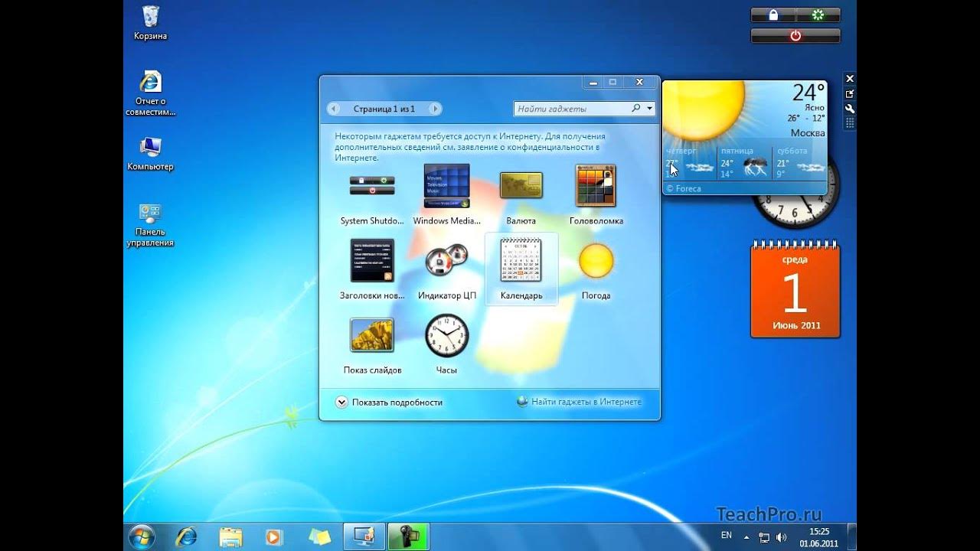Open the Start menu orb

point(142,536)
